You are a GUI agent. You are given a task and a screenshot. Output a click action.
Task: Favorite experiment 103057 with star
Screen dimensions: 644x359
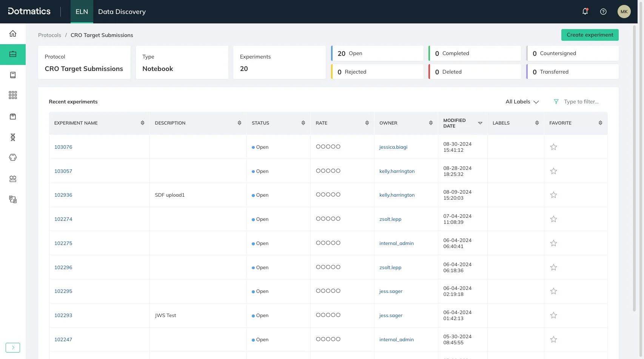[x=553, y=171]
